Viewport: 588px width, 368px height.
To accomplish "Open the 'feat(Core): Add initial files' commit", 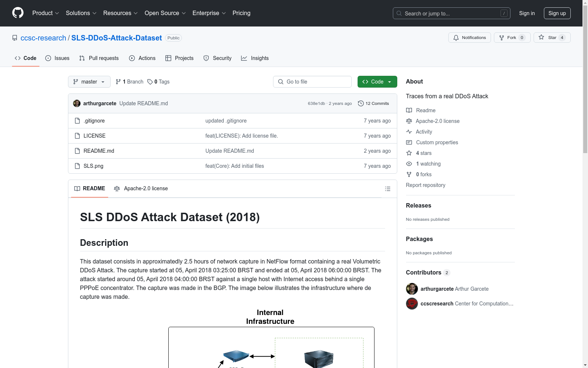I will point(235,166).
